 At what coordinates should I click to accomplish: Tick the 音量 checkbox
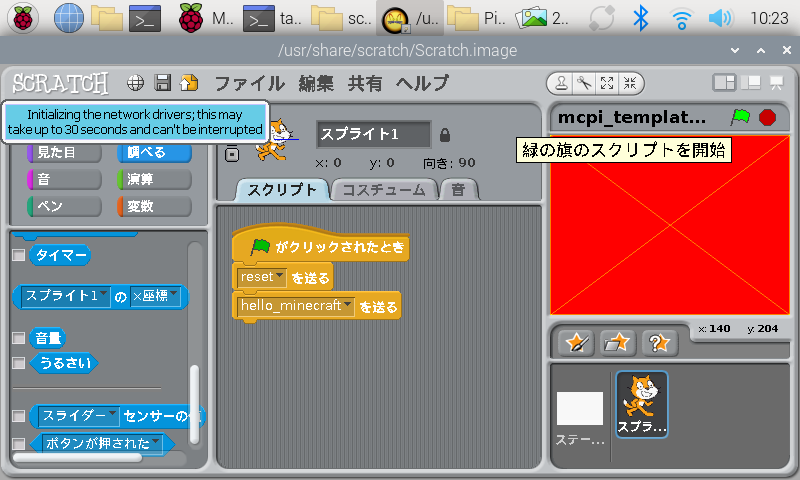coord(18,338)
